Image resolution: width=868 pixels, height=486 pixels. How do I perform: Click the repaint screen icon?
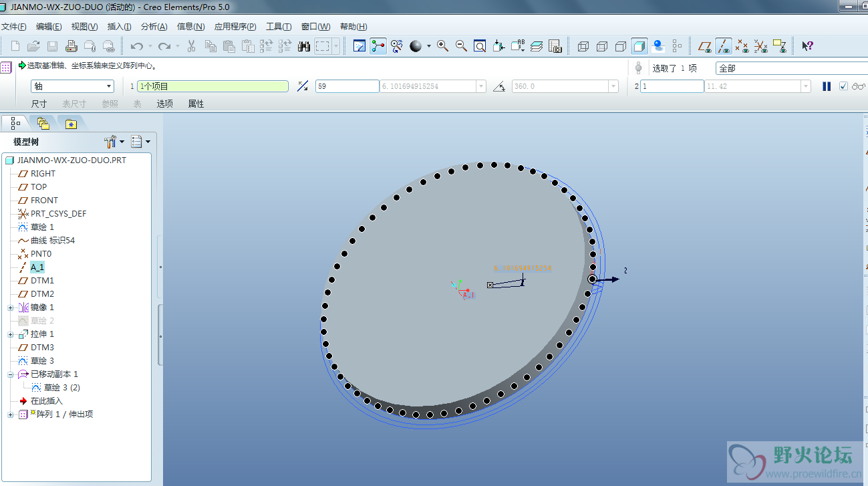point(359,46)
